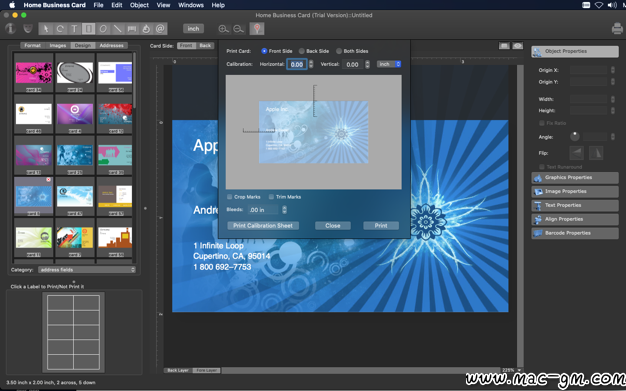Open the calibration inch unit dropdown
This screenshot has width=626, height=391.
point(388,64)
